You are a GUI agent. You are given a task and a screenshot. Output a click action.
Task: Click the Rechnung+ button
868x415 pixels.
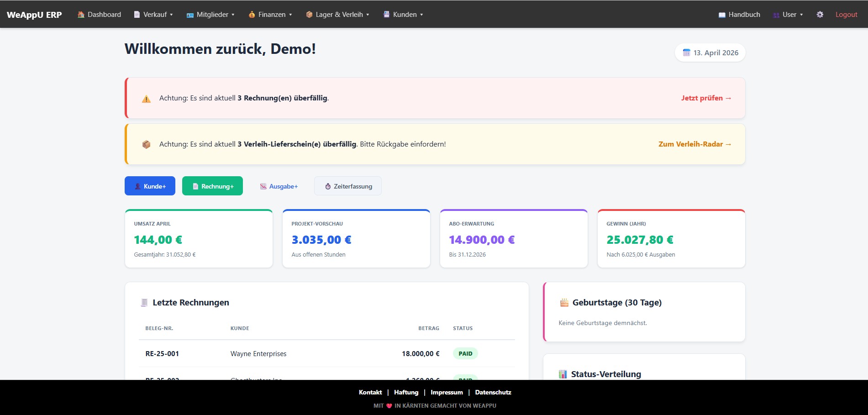tap(212, 186)
